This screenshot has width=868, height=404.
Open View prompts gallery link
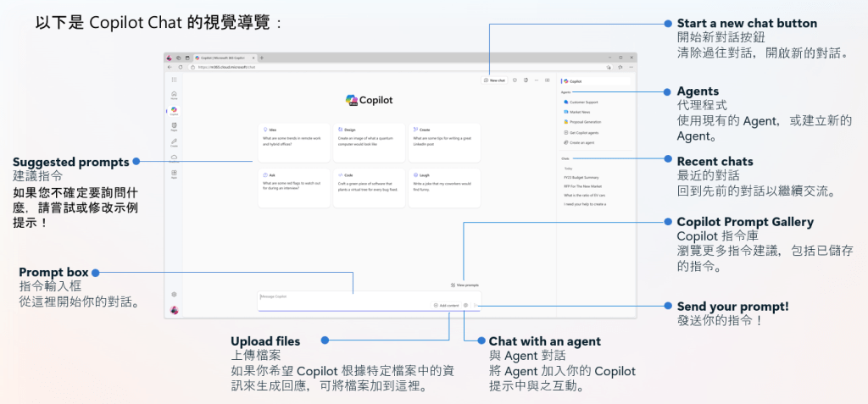pyautogui.click(x=465, y=285)
